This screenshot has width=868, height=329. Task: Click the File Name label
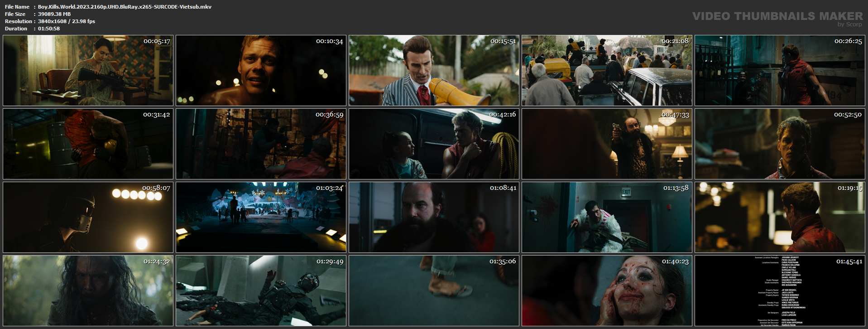pyautogui.click(x=17, y=7)
